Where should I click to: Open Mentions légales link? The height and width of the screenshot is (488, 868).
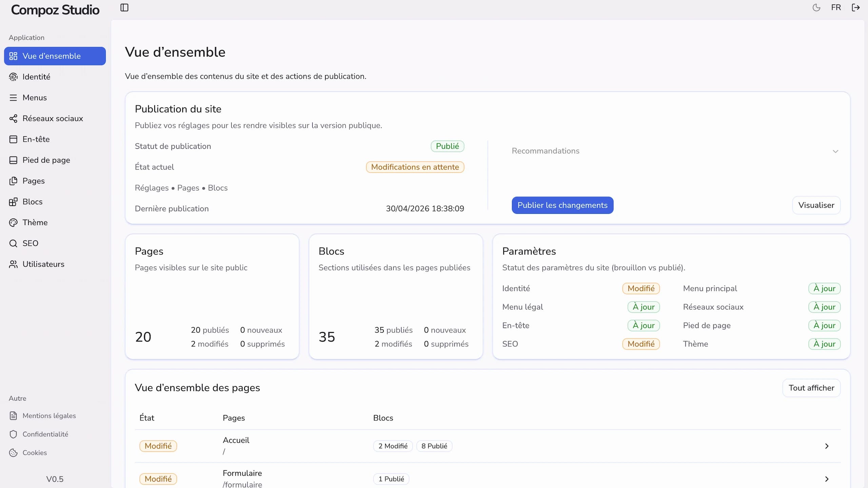click(49, 416)
